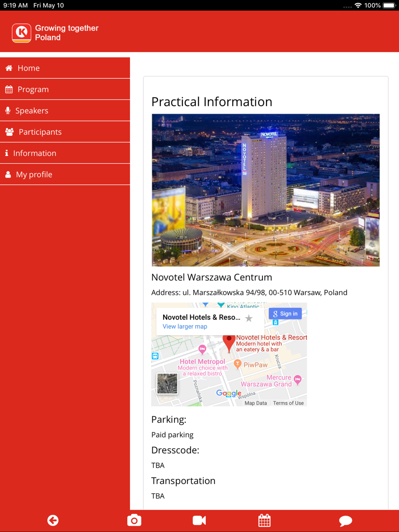Click the Google logo on the map
The height and width of the screenshot is (532, 399).
click(229, 393)
